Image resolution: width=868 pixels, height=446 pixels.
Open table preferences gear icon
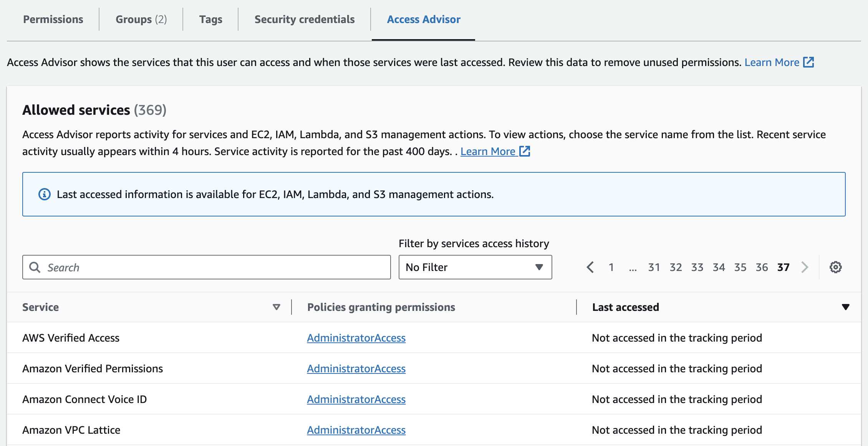pyautogui.click(x=835, y=267)
